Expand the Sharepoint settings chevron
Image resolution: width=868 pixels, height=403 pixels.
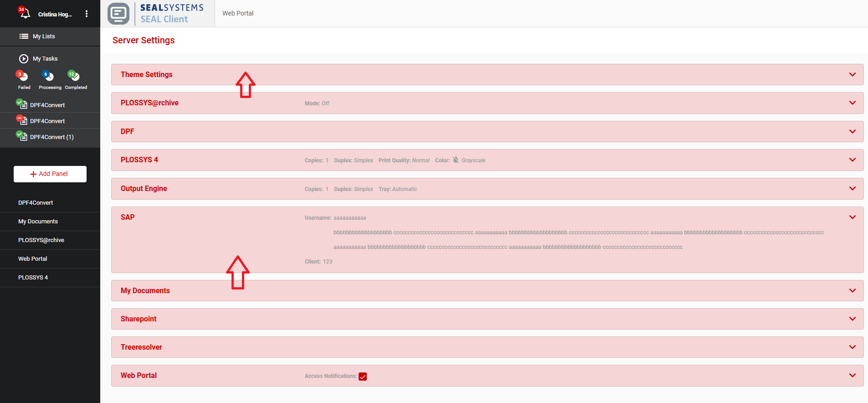(x=852, y=319)
